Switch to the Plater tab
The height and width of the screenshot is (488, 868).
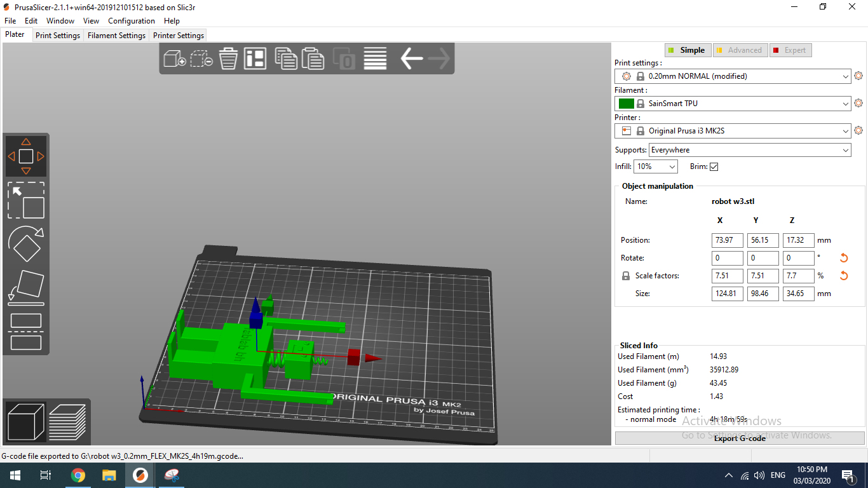click(x=15, y=35)
